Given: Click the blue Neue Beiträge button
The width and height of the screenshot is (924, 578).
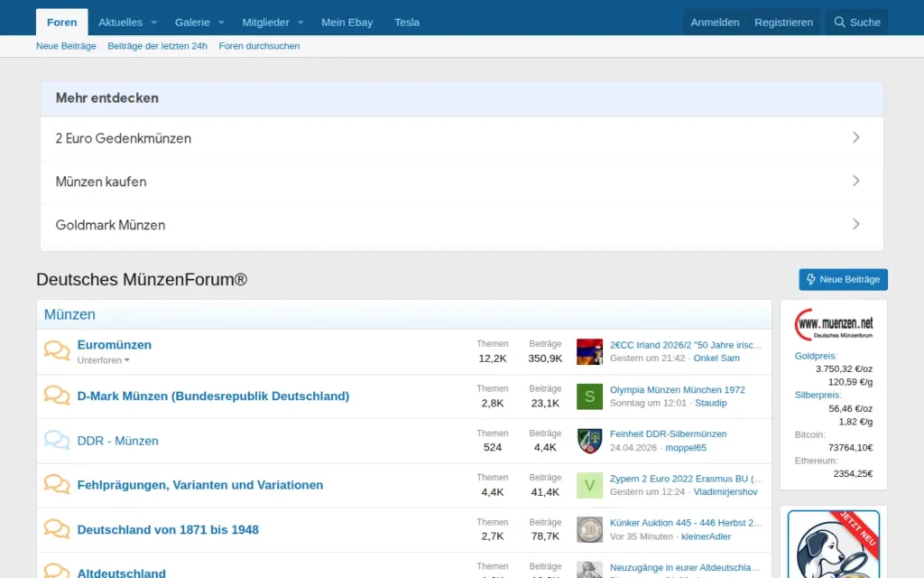Looking at the screenshot, I should (x=844, y=280).
